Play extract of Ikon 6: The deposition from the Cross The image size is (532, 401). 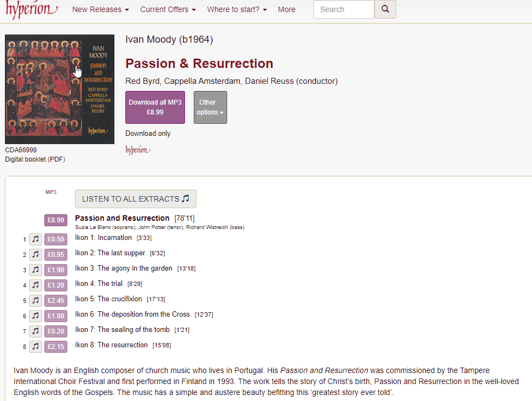[35, 316]
